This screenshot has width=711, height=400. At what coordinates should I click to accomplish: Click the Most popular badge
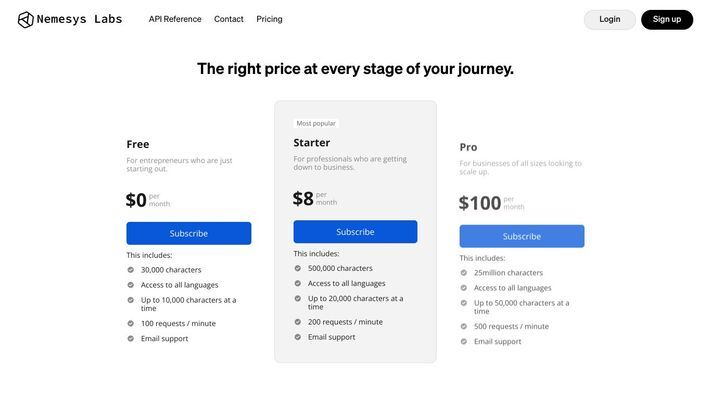[316, 123]
